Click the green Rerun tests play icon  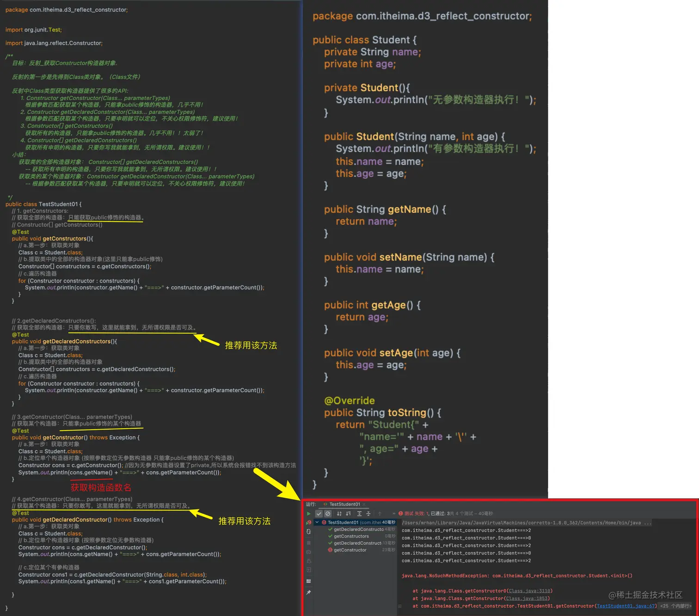pyautogui.click(x=309, y=513)
